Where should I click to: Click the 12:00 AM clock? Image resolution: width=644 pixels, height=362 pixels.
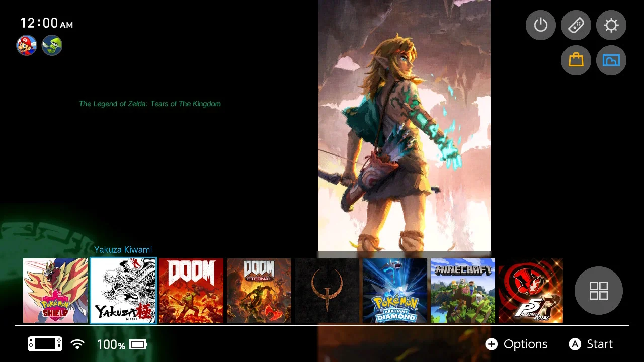pyautogui.click(x=46, y=23)
